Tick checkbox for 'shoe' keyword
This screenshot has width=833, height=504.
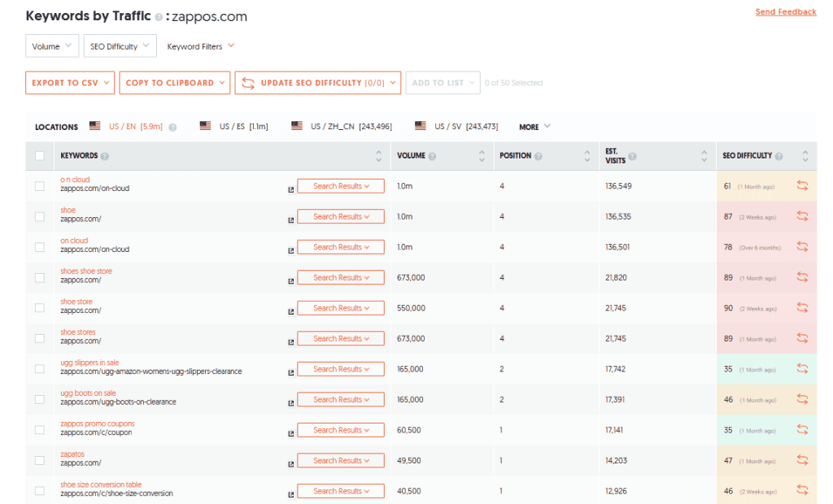click(40, 216)
